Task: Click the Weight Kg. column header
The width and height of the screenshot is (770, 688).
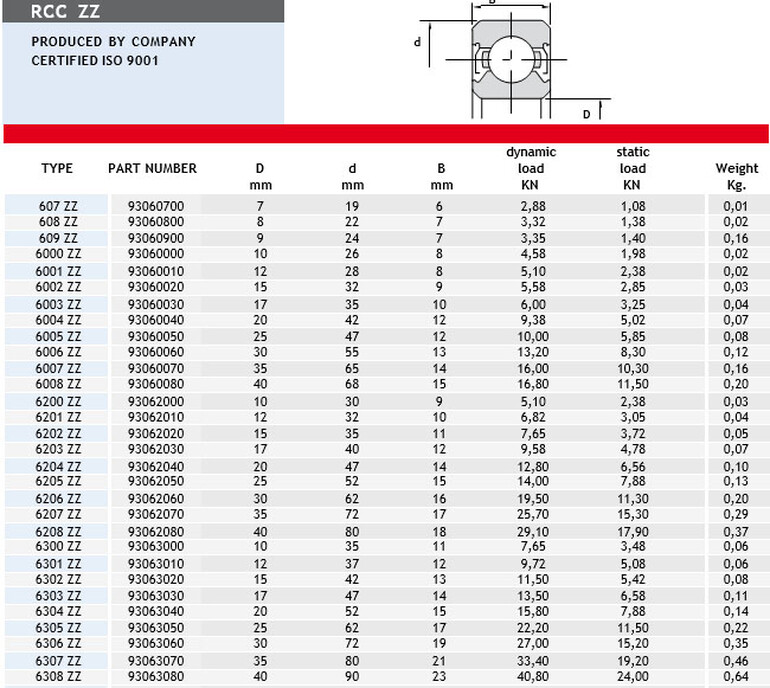Action: point(737,176)
